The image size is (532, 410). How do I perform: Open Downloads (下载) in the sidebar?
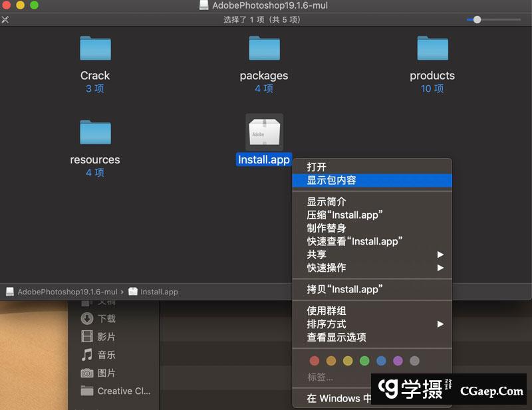pos(106,319)
